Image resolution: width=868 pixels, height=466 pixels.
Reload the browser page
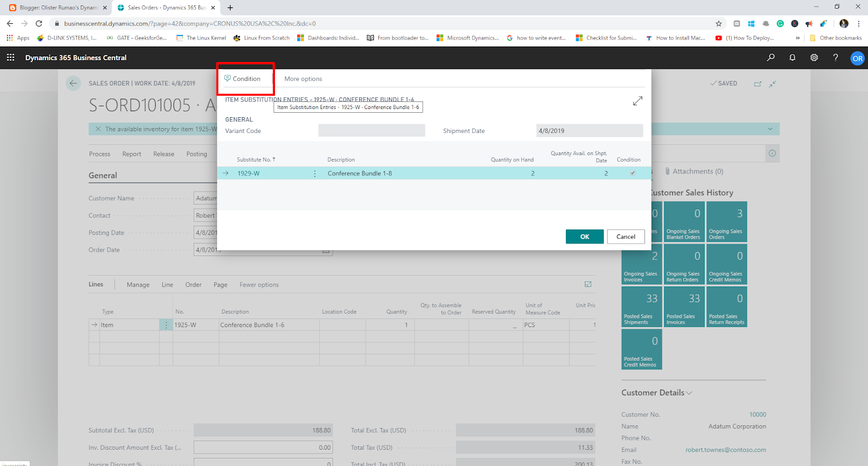click(x=39, y=23)
